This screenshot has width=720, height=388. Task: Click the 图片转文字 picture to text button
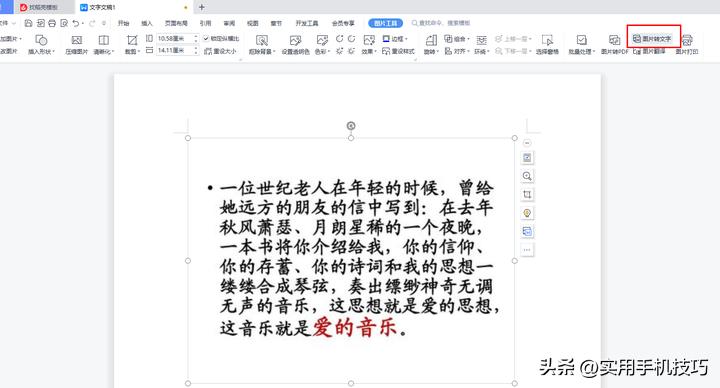click(652, 39)
